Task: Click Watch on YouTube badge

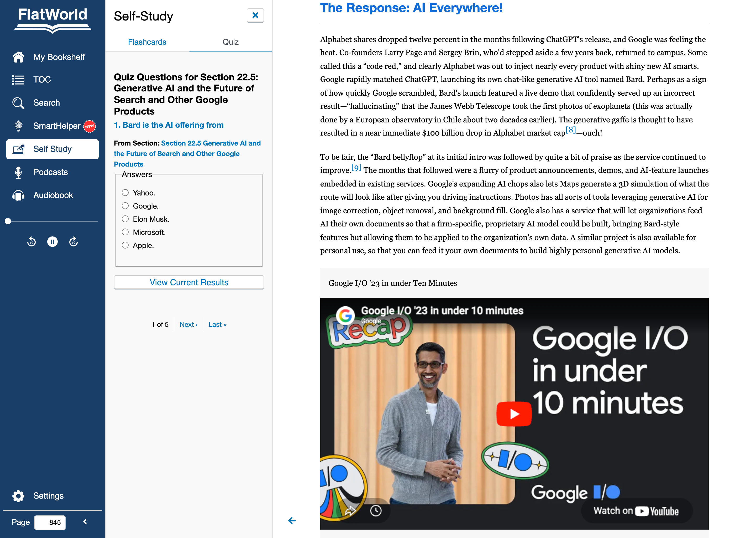Action: (x=637, y=511)
